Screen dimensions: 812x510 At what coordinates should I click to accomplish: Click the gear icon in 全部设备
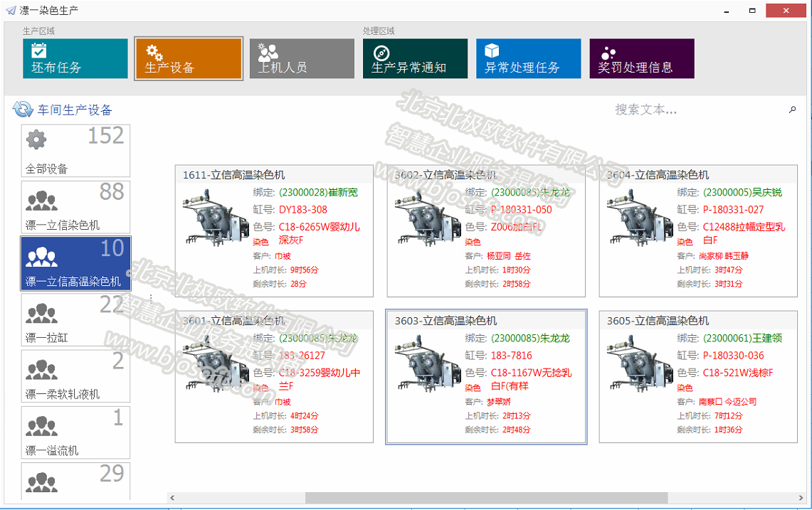(36, 139)
